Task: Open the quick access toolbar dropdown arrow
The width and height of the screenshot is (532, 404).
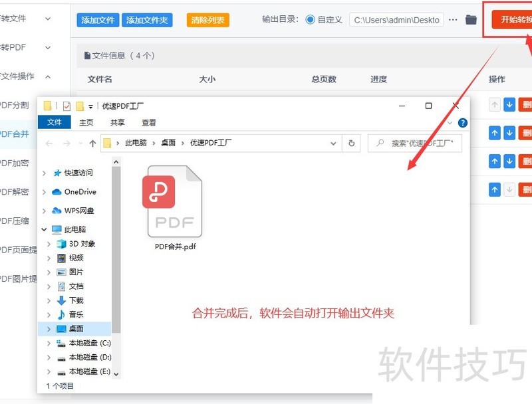Action: coord(90,106)
